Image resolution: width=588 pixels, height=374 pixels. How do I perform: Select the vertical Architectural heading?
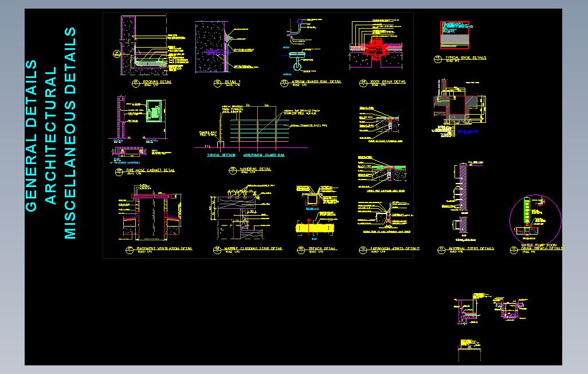click(x=50, y=135)
